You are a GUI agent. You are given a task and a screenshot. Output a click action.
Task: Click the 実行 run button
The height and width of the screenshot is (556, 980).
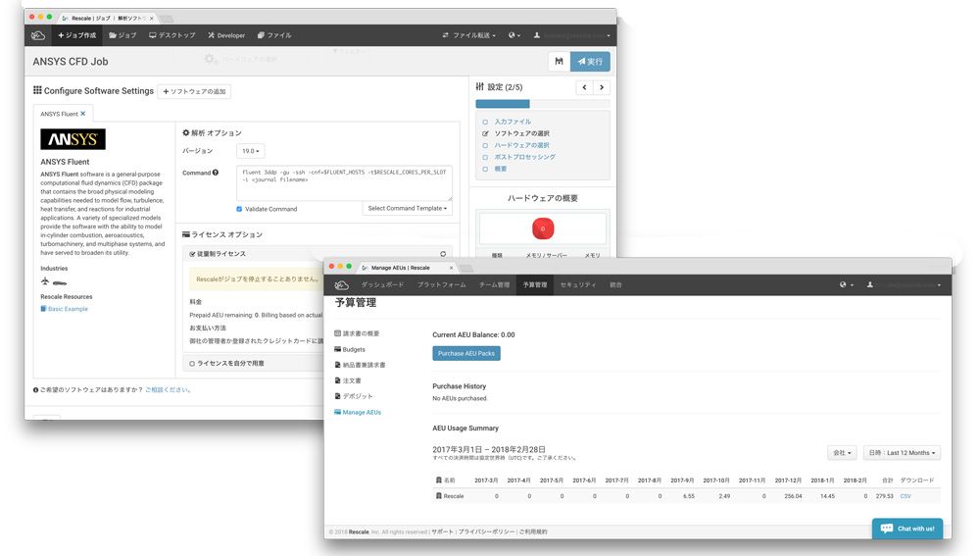point(590,62)
